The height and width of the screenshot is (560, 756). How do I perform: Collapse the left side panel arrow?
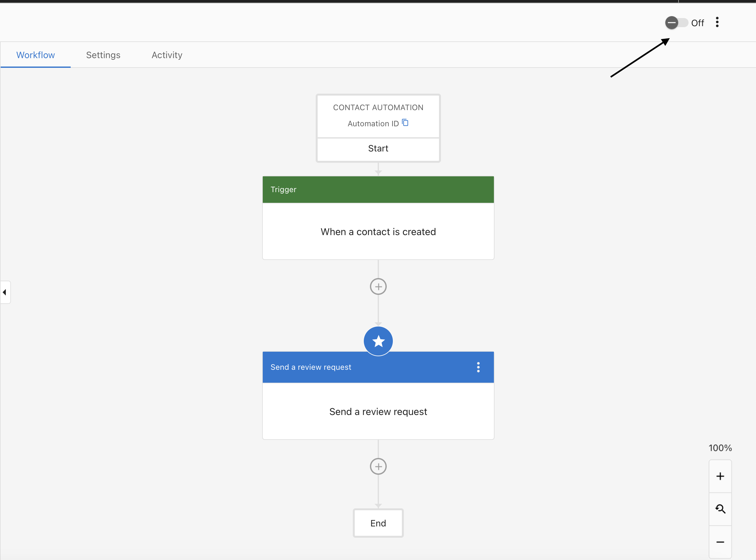pyautogui.click(x=5, y=292)
